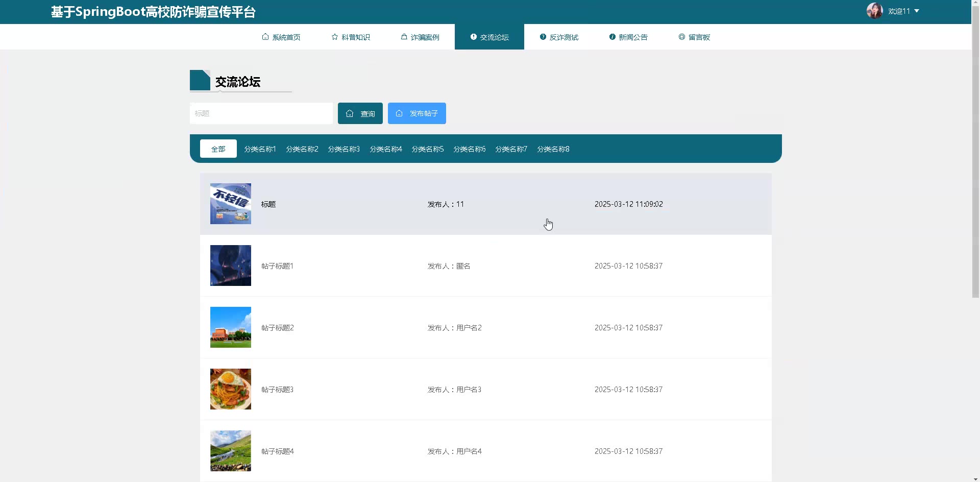Screen dimensions: 980x482
Task: Open the post titled 帖子标题1
Action: (277, 266)
